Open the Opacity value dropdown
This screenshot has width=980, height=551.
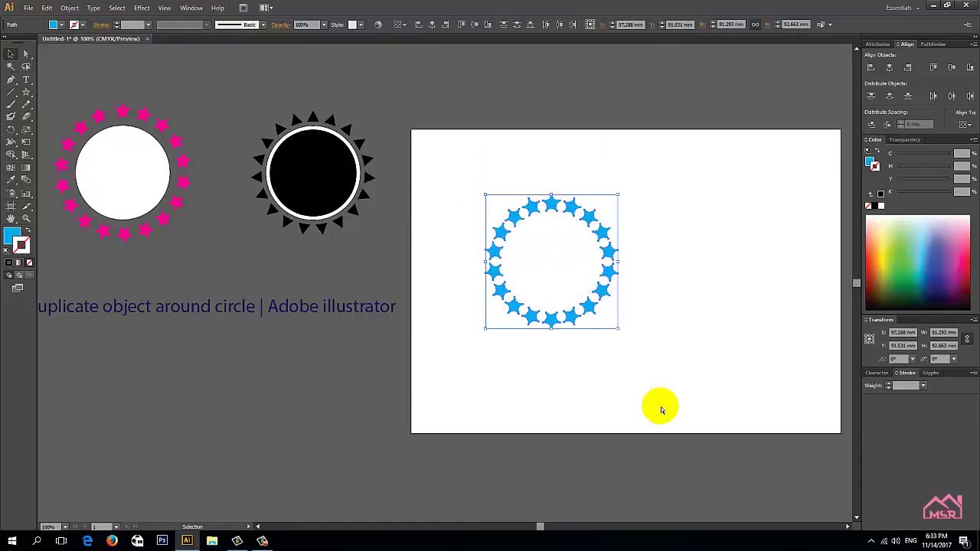[324, 24]
